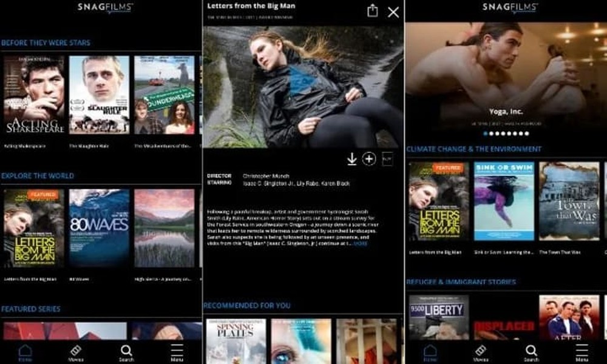Viewport: 607px width, 364px height.
Task: Open Movies in the left screen's bottom bar
Action: point(75,352)
